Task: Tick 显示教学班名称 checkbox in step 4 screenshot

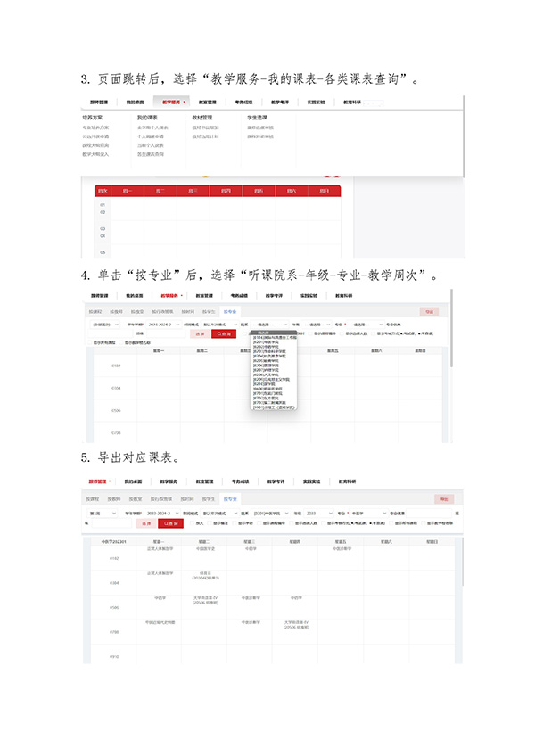Action: [x=121, y=342]
